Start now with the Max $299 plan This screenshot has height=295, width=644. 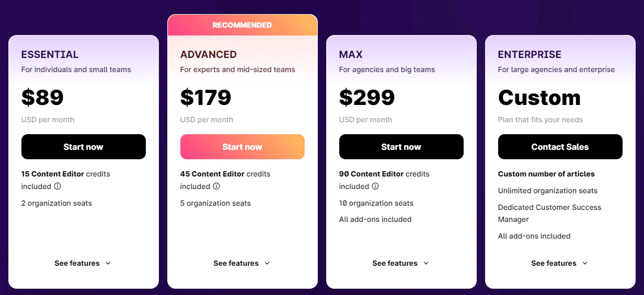(401, 147)
